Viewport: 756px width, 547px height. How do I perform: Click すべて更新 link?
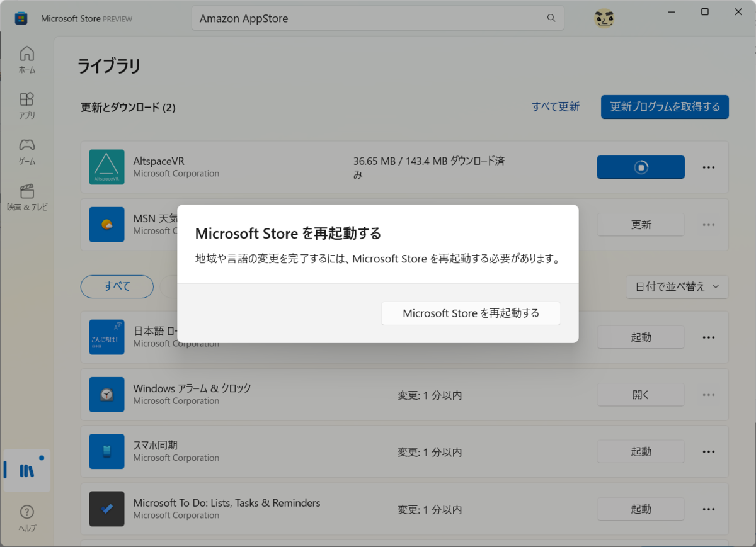pos(556,106)
